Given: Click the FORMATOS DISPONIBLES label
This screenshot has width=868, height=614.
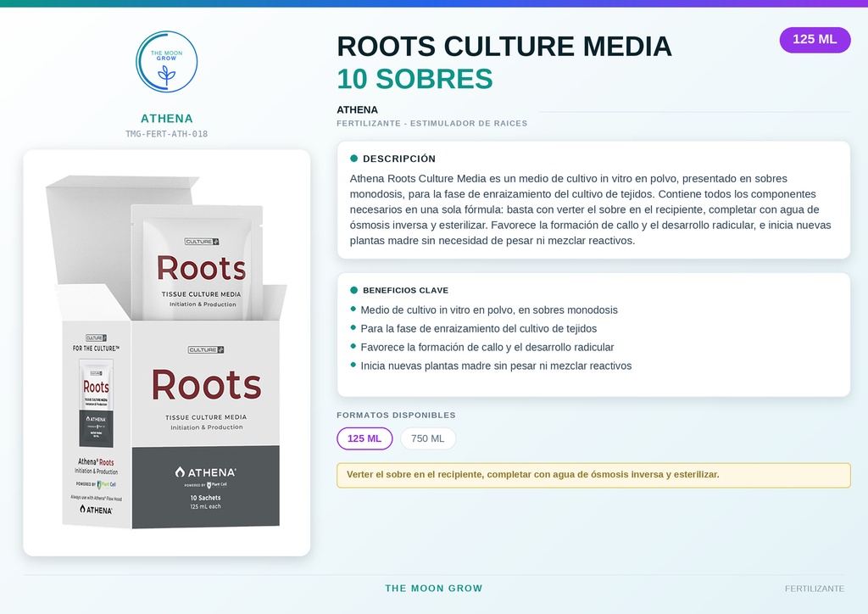Looking at the screenshot, I should point(396,416).
